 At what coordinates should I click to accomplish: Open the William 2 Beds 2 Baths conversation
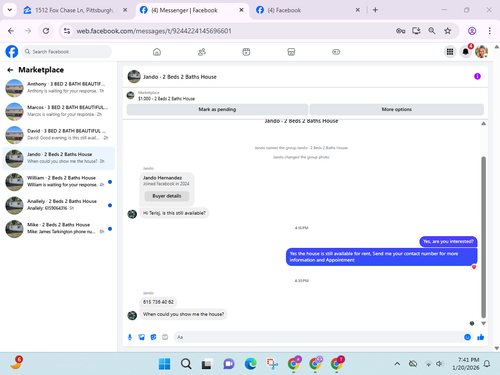point(59,182)
